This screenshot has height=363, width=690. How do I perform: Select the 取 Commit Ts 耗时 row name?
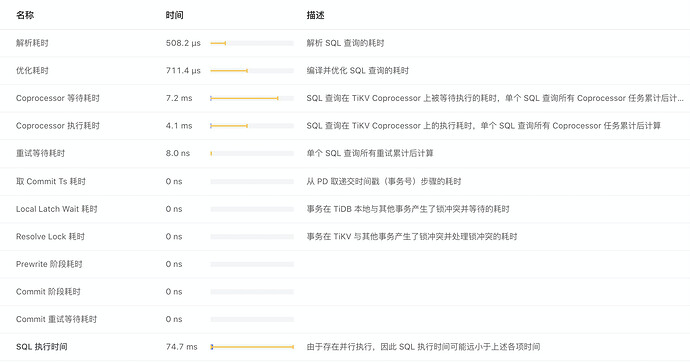[51, 181]
